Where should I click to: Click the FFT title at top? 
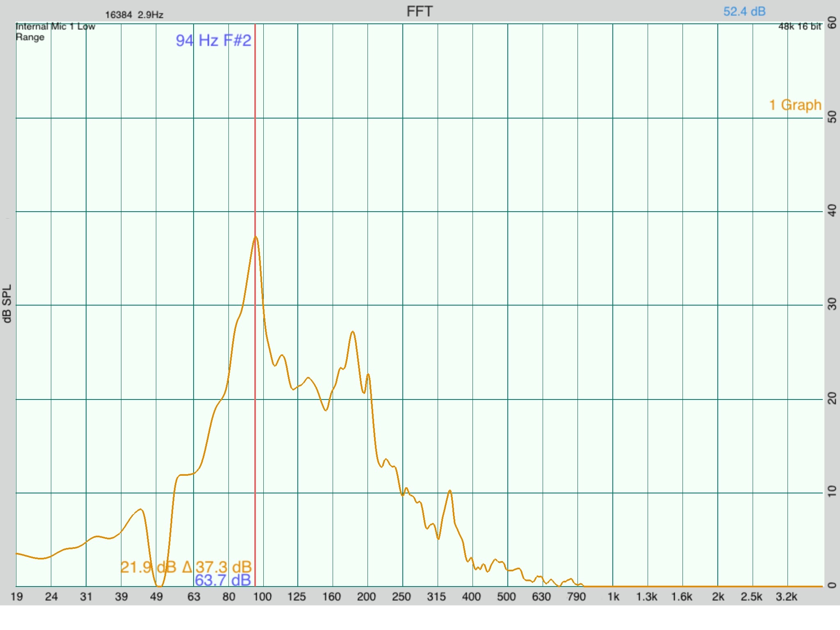(x=419, y=11)
